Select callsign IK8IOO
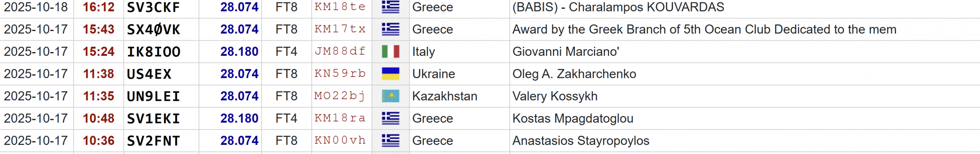 pos(154,52)
